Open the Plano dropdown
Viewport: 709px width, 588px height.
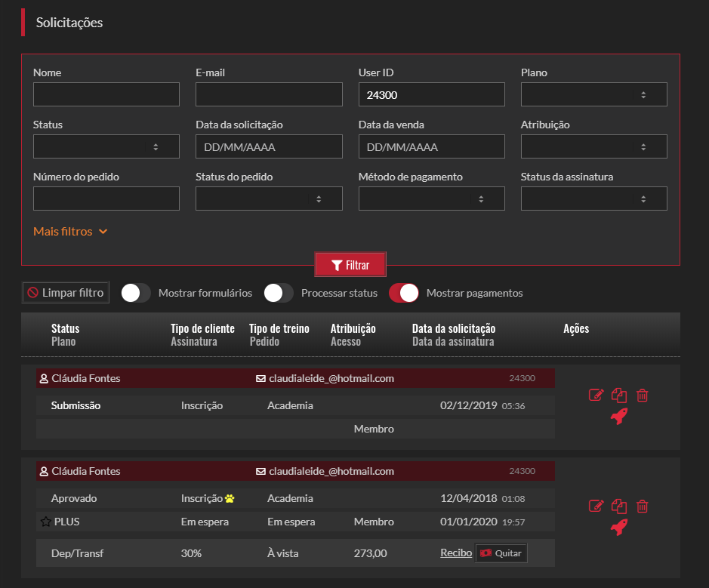coord(593,94)
